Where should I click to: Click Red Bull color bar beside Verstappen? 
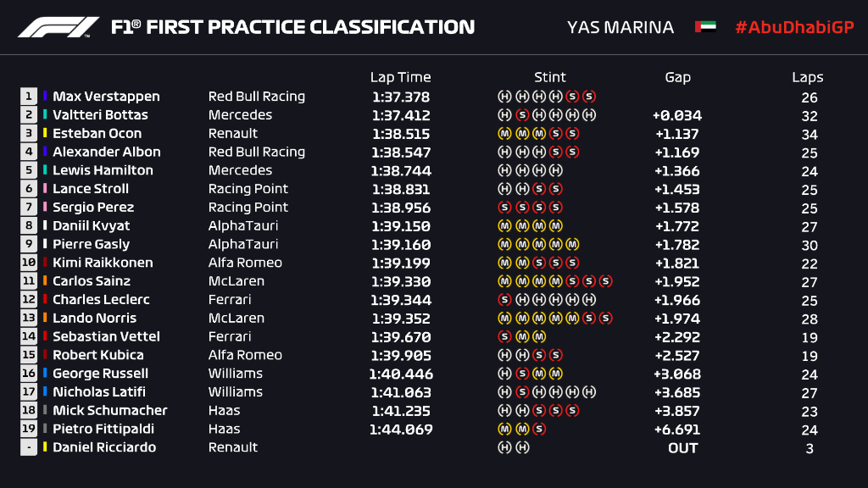(x=46, y=97)
